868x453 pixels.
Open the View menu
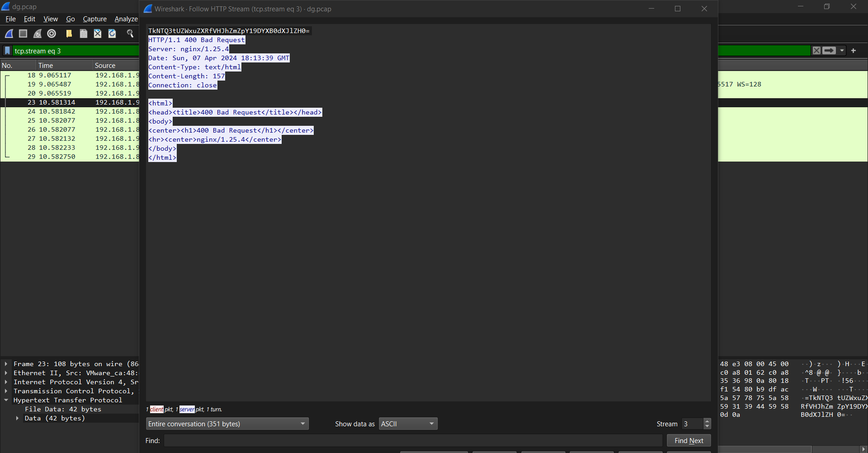tap(51, 19)
